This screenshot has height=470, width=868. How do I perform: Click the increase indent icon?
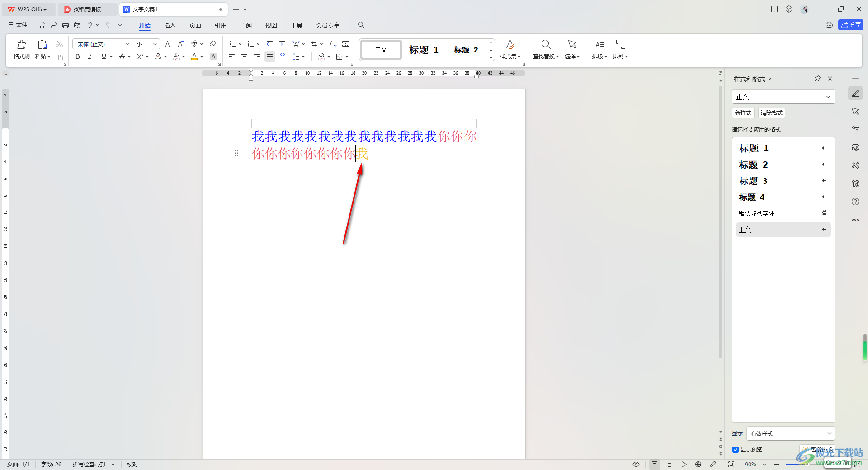tap(283, 44)
